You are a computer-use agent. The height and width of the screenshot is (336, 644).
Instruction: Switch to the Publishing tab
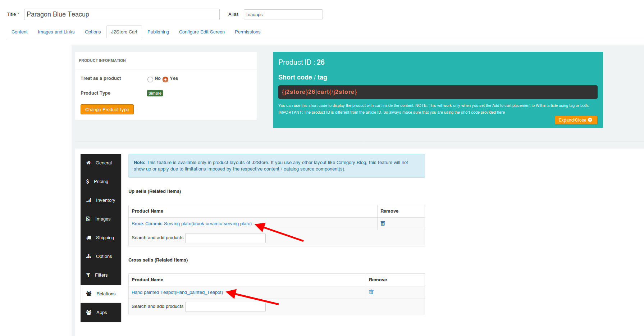coord(158,32)
